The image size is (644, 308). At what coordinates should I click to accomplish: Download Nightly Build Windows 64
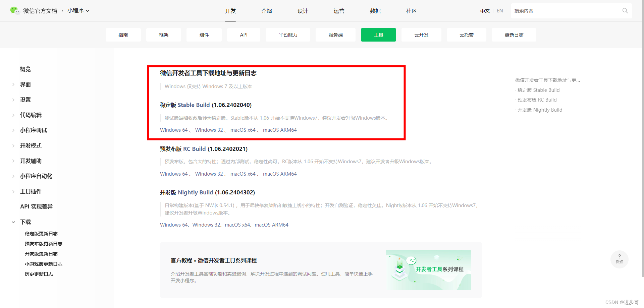(174, 225)
